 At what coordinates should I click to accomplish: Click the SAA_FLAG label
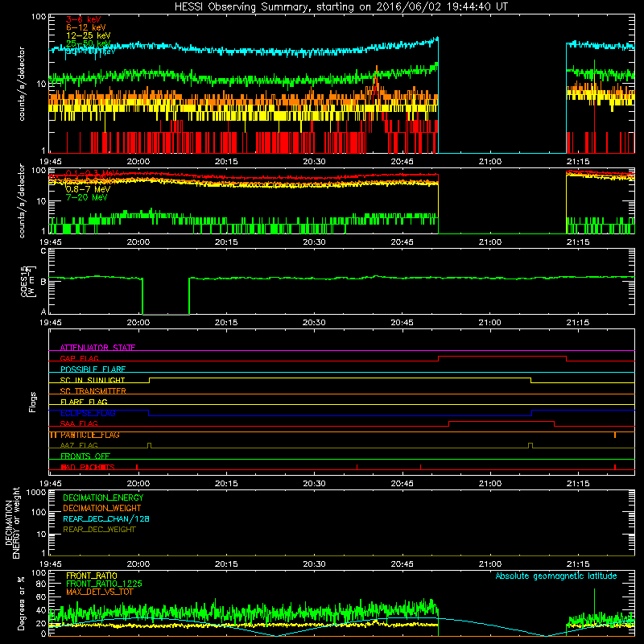(79, 423)
